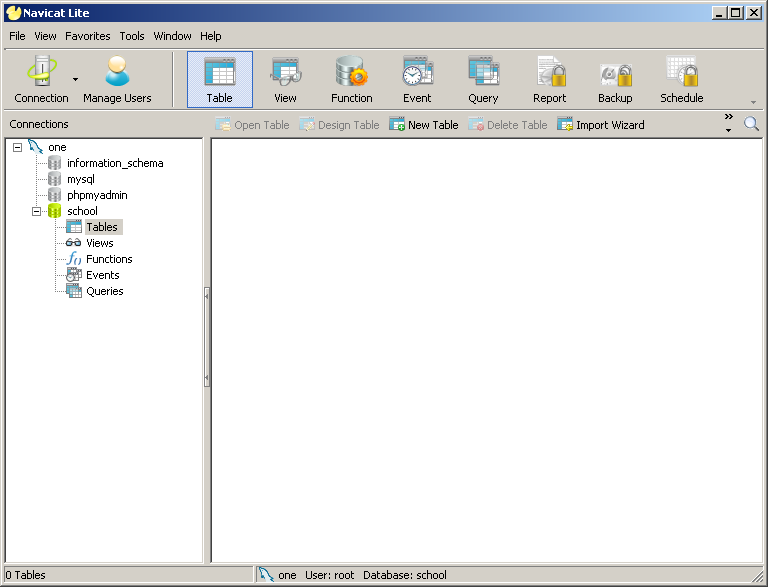Image resolution: width=768 pixels, height=587 pixels.
Task: Click the phpmyadmin database cylinder icon
Action: click(x=54, y=195)
